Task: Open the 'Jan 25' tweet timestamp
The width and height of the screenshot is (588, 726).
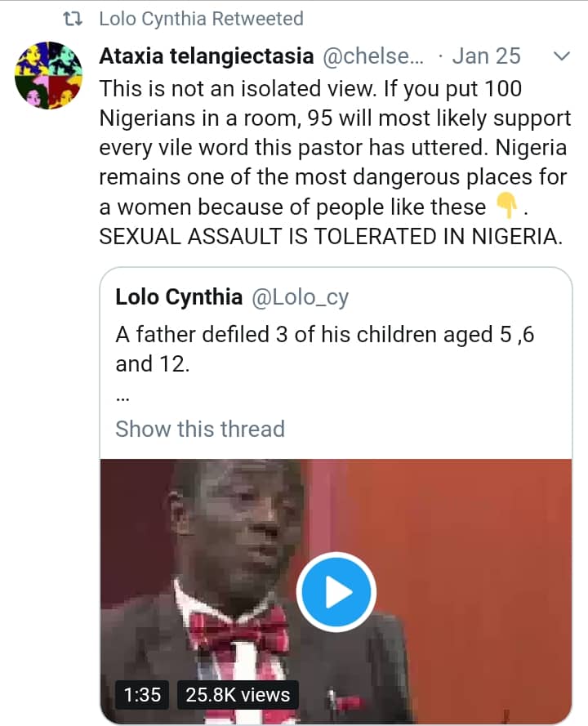Action: pos(485,56)
